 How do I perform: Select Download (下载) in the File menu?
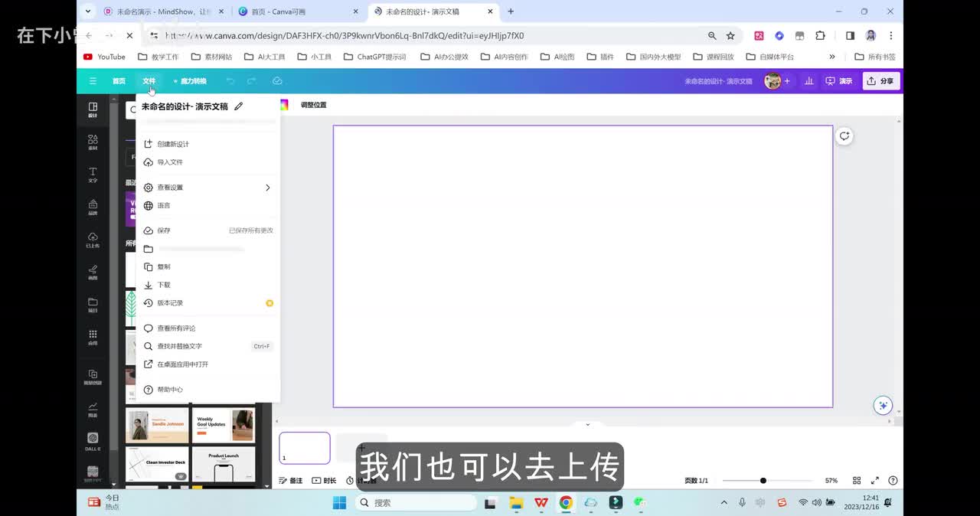click(164, 285)
